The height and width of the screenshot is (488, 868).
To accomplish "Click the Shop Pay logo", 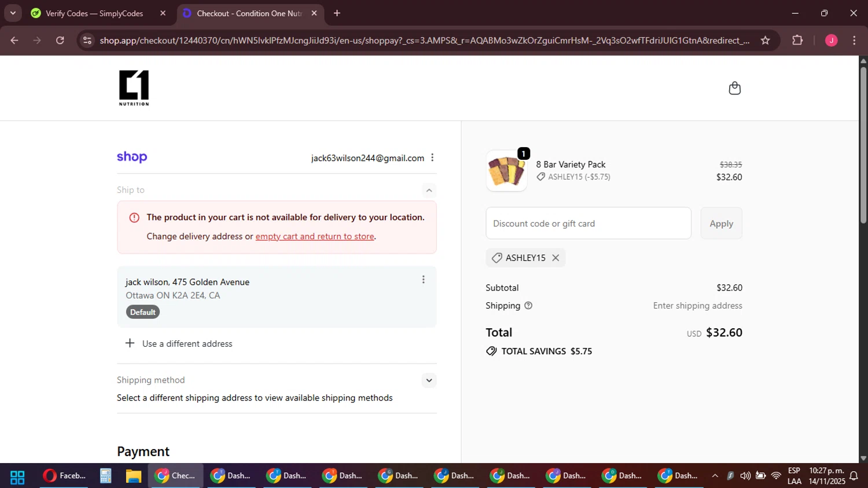I will 132,157.
